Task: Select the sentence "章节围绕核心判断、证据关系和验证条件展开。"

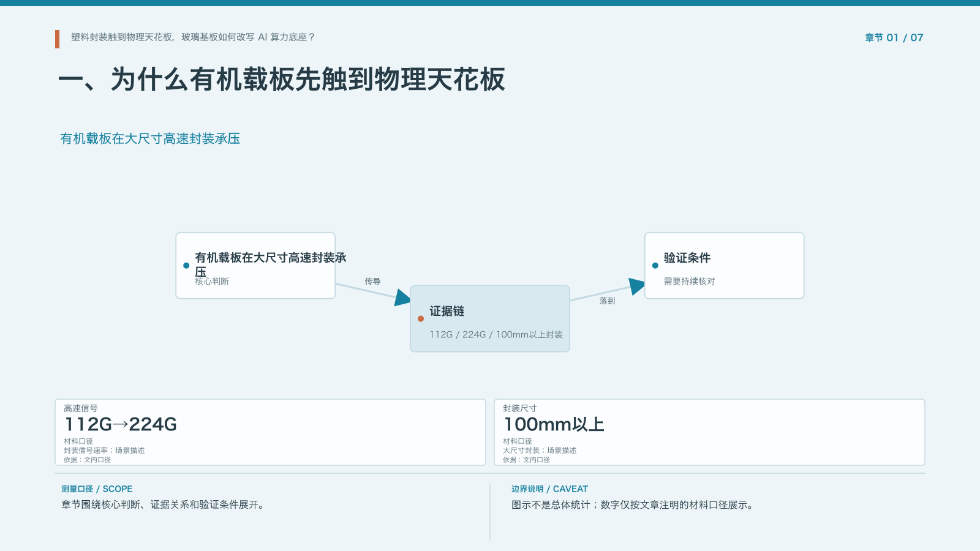Action: coord(163,505)
